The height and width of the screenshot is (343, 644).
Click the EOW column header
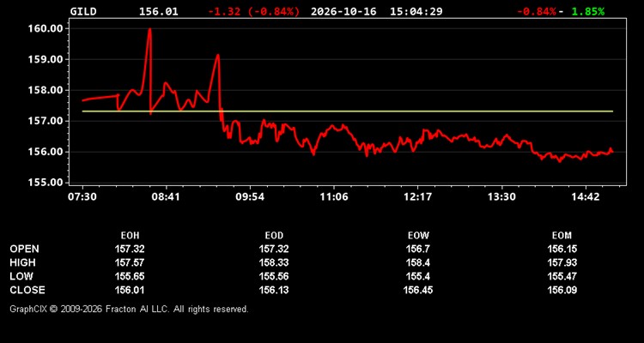pos(418,236)
